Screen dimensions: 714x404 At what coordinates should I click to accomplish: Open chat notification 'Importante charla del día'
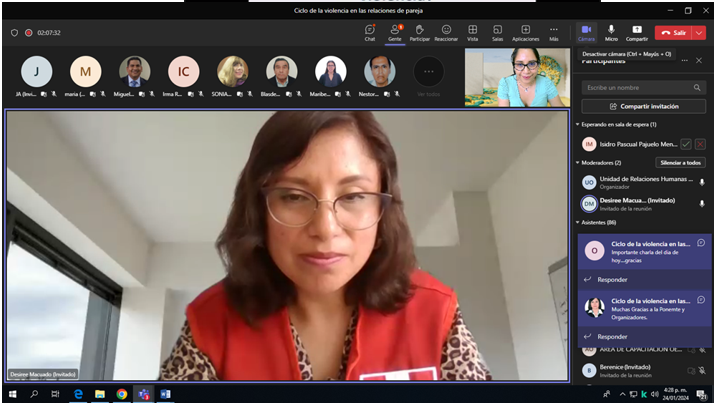644,251
